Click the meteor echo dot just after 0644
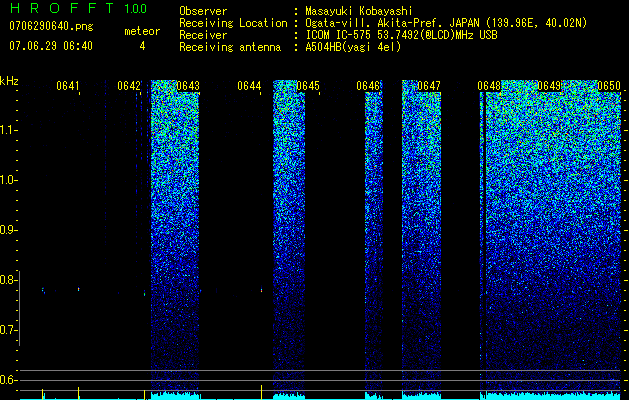The height and width of the screenshot is (400, 629). coord(262,289)
